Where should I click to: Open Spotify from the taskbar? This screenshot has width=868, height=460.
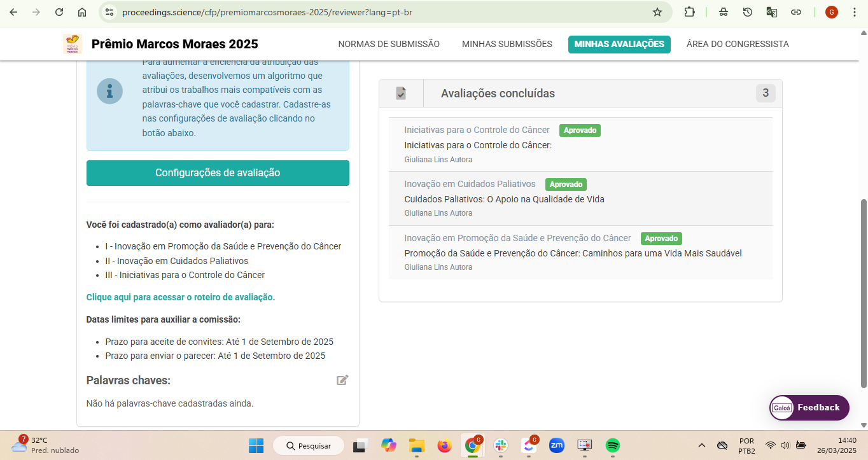[x=613, y=445]
